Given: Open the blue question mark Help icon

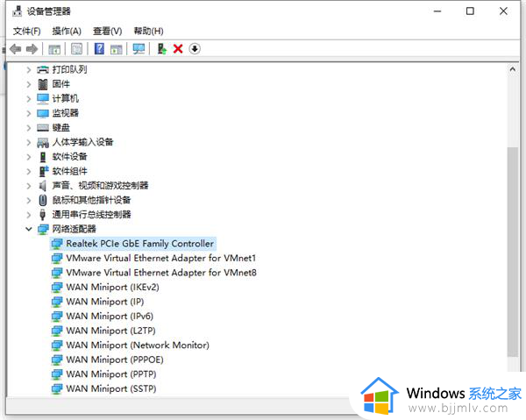Looking at the screenshot, I should tap(99, 49).
